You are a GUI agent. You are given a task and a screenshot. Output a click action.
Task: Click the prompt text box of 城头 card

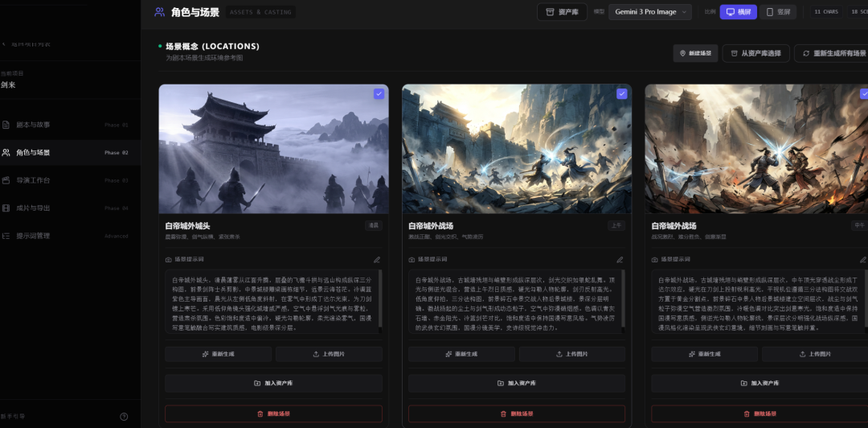272,302
